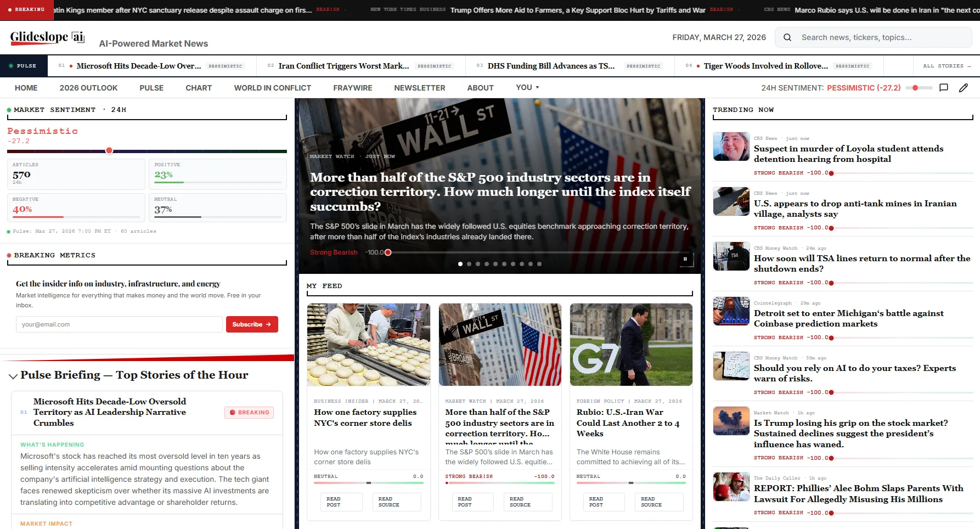Click hero Strong Bearish -100.0 slider
The image size is (980, 529).
388,252
